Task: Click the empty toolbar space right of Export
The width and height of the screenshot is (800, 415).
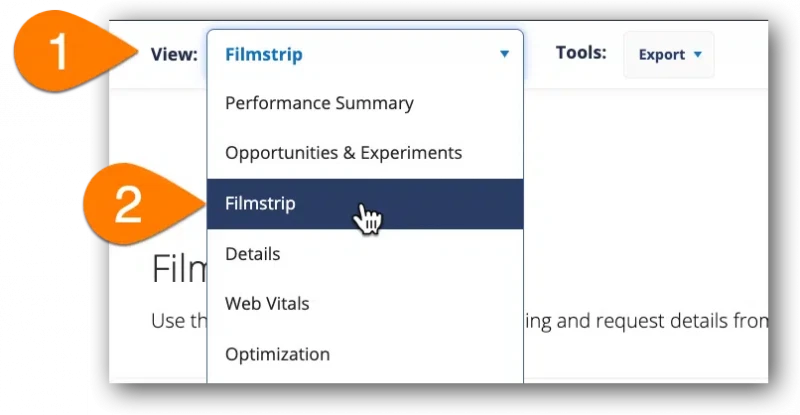Action: (741, 55)
